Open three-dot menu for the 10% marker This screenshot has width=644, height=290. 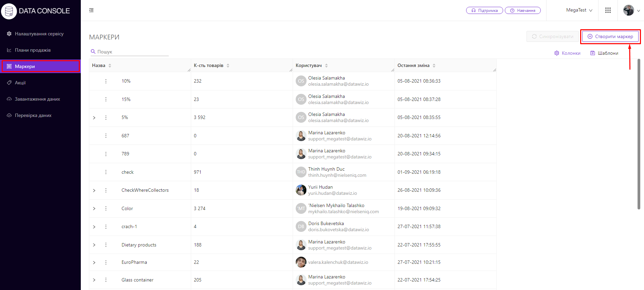(106, 81)
